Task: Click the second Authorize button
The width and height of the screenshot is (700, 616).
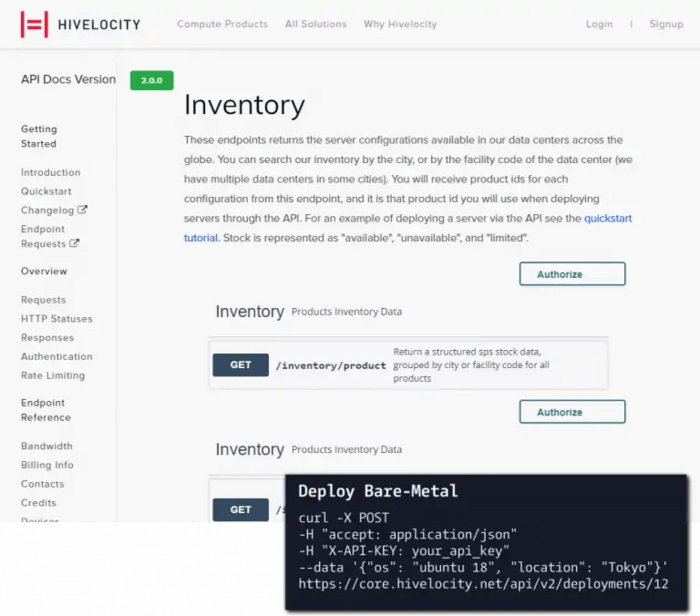Action: click(572, 412)
